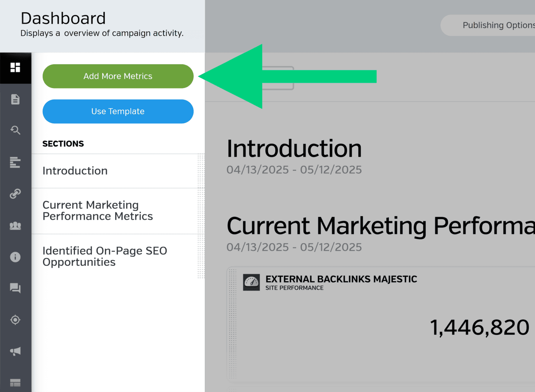
Task: Open the chain link icon in sidebar
Action: pyautogui.click(x=15, y=194)
